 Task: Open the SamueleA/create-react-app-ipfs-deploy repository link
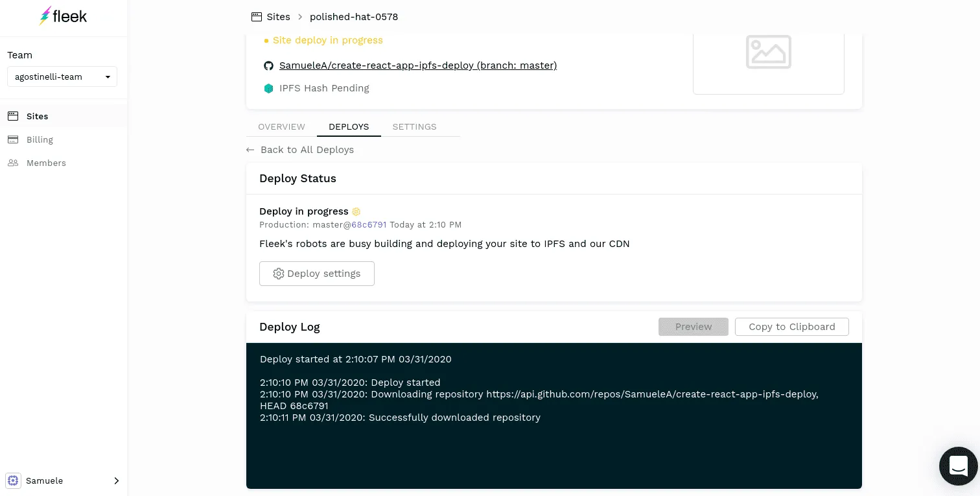tap(417, 65)
